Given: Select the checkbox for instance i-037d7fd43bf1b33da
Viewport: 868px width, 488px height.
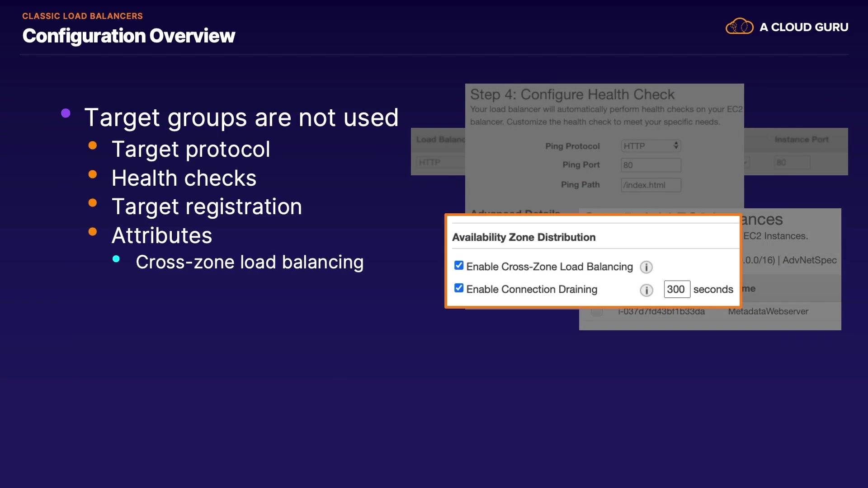Looking at the screenshot, I should 597,312.
